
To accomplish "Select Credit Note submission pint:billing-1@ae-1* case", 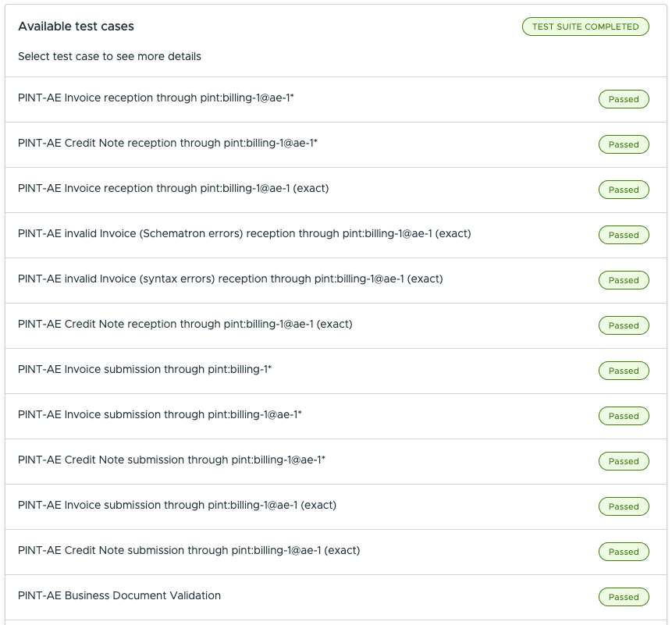I will (336, 461).
